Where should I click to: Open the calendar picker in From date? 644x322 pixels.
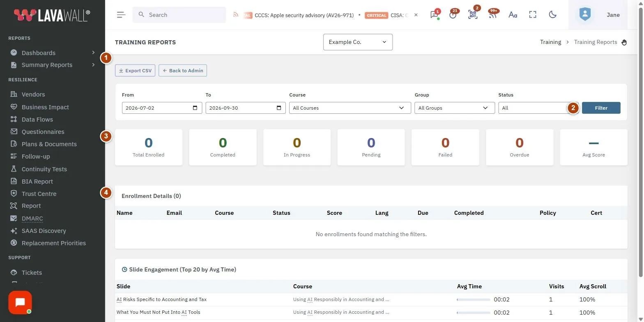[x=195, y=108]
